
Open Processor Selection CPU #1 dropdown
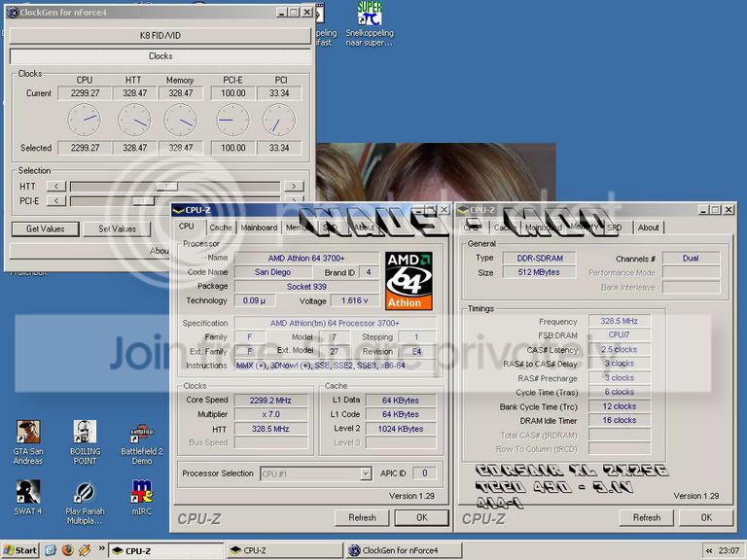click(x=316, y=473)
